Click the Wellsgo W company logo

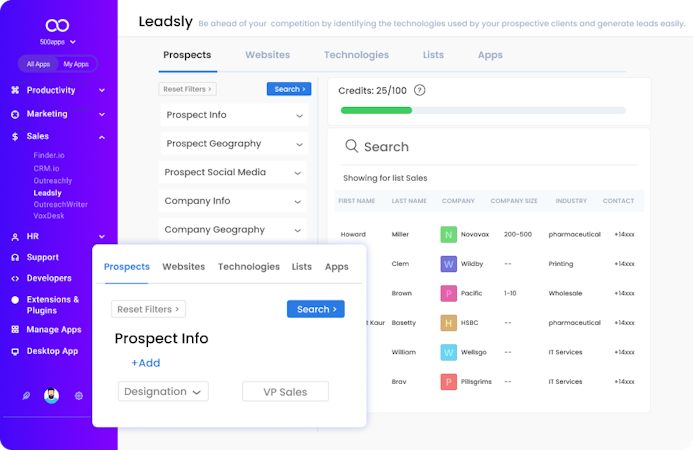pyautogui.click(x=448, y=352)
